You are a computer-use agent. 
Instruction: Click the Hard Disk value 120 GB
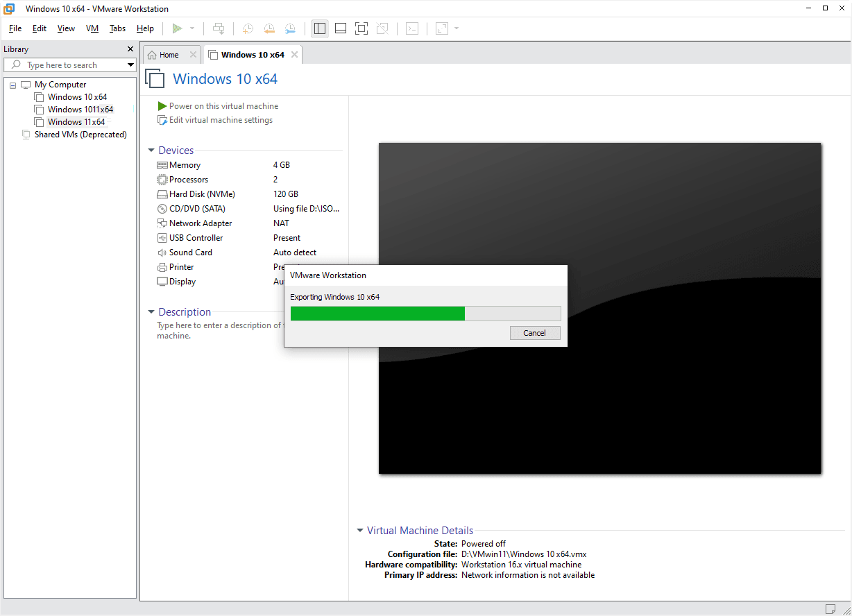(x=286, y=194)
